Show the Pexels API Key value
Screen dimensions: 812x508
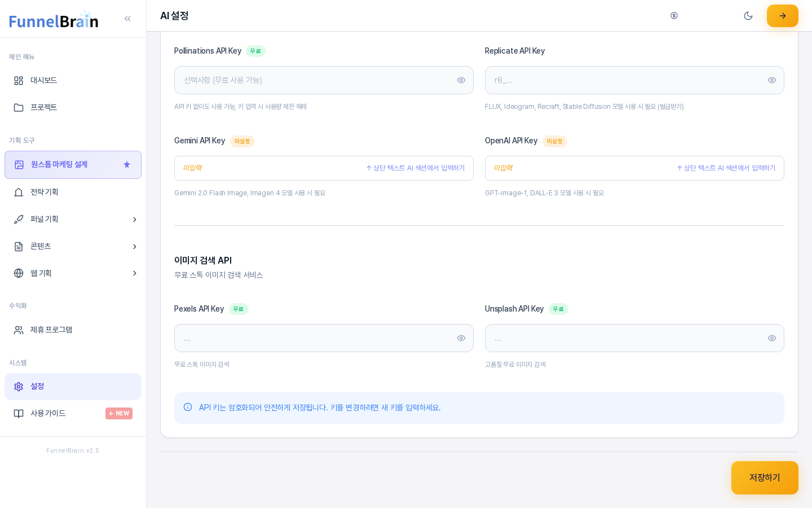click(461, 338)
